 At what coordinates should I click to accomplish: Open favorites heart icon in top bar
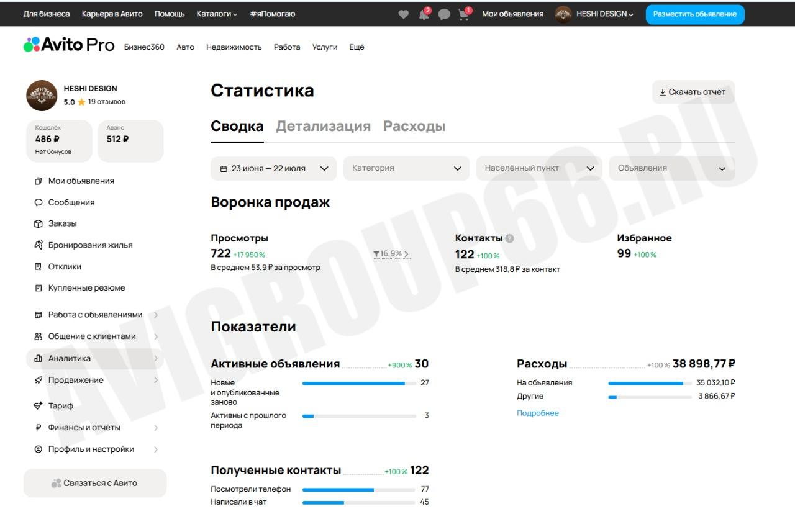click(404, 14)
